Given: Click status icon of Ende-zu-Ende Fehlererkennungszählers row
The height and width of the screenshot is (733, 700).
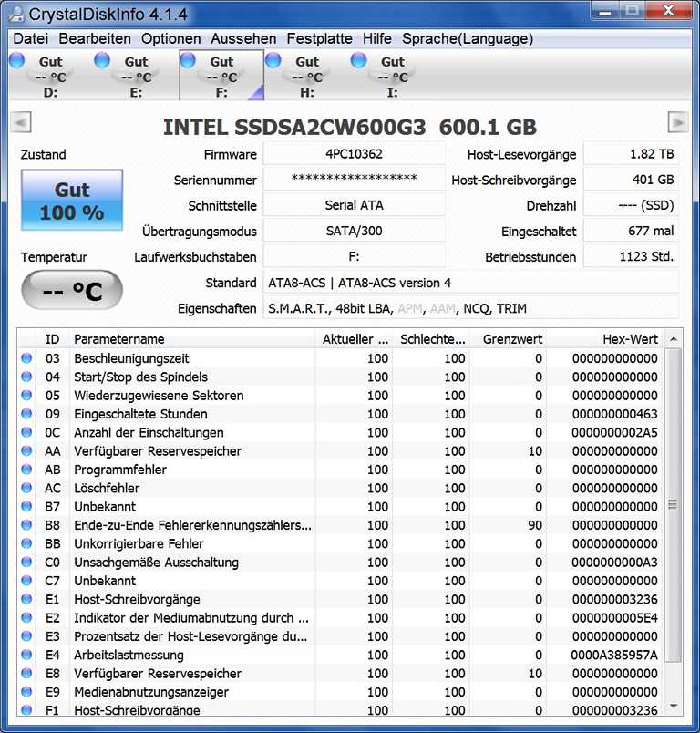Looking at the screenshot, I should pos(26,525).
